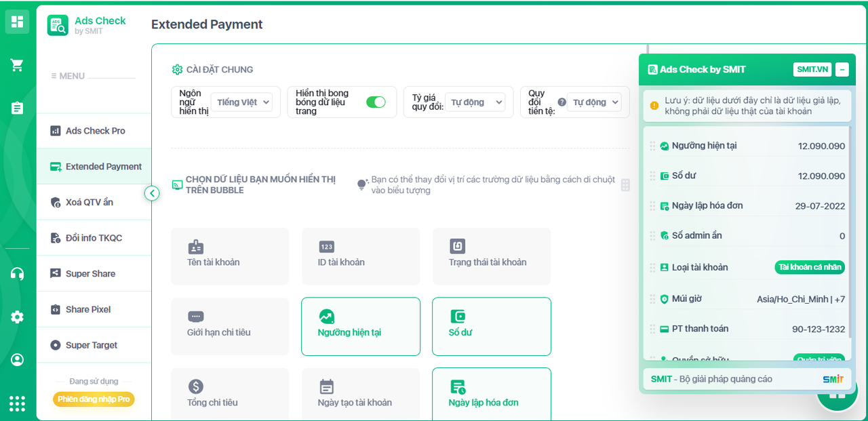This screenshot has width=868, height=421.
Task: Toggle the white data shadow display switch
Action: 375,102
